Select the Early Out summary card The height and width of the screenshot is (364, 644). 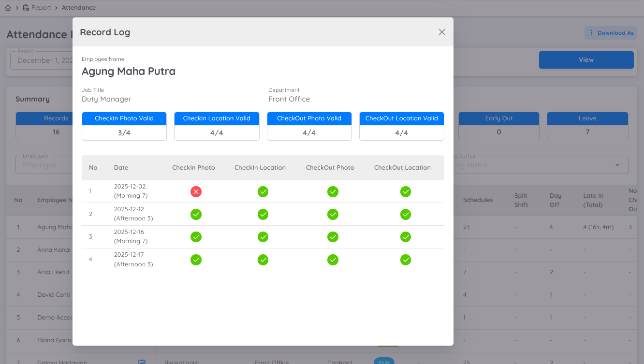(498, 126)
